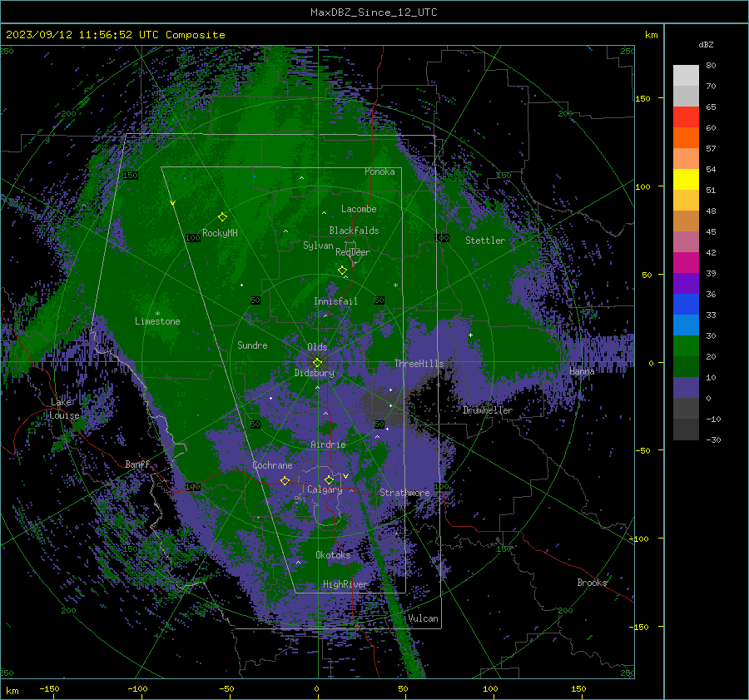Click the Strathmore label
Screen dimensions: 749x700
pos(404,493)
